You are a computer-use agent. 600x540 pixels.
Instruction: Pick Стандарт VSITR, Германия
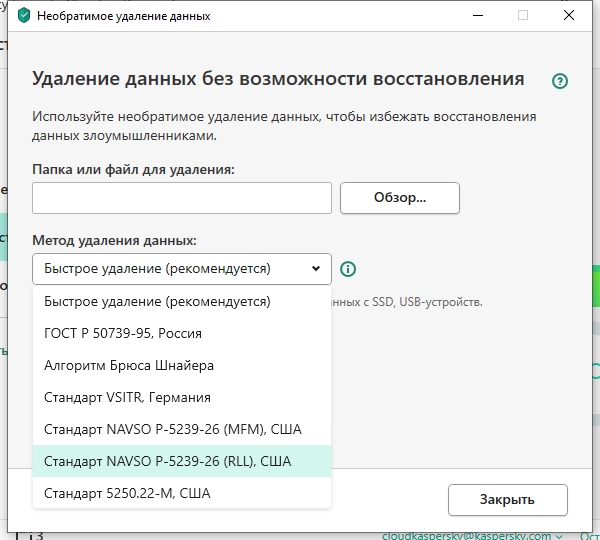(182, 397)
